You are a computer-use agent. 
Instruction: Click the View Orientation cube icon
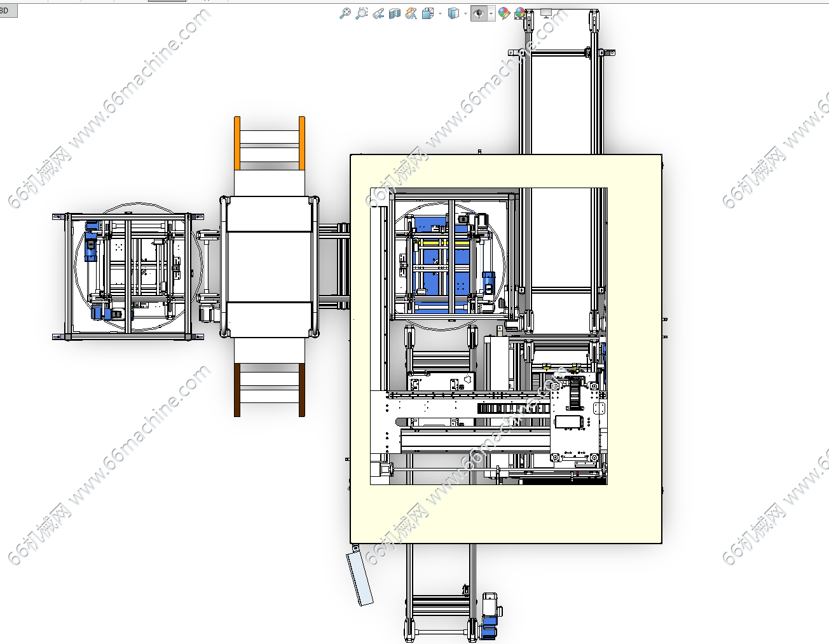pyautogui.click(x=428, y=13)
